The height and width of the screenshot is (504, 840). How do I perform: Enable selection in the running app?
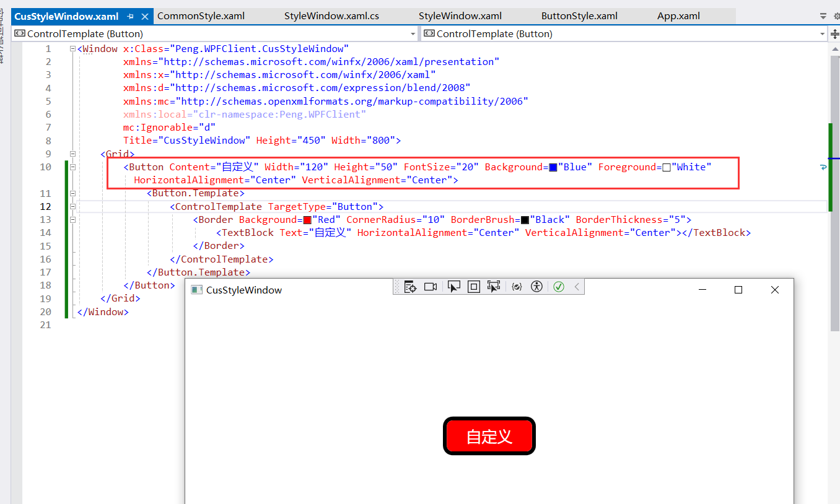coord(454,286)
